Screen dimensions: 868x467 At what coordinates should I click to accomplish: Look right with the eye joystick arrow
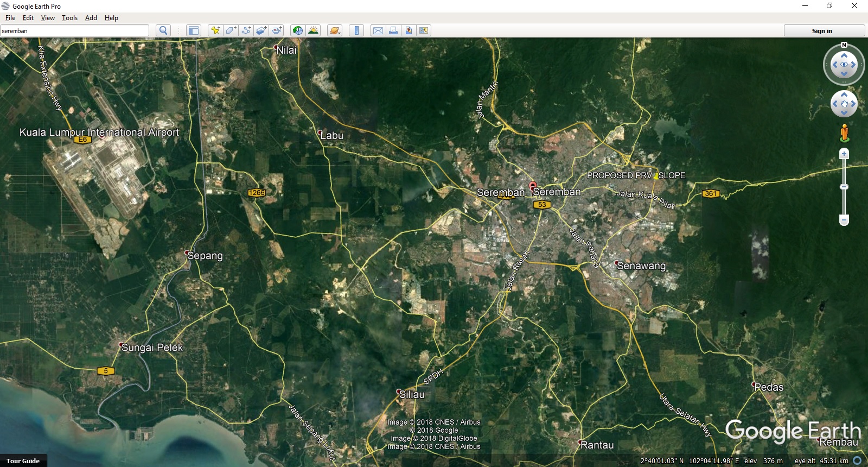pyautogui.click(x=854, y=65)
